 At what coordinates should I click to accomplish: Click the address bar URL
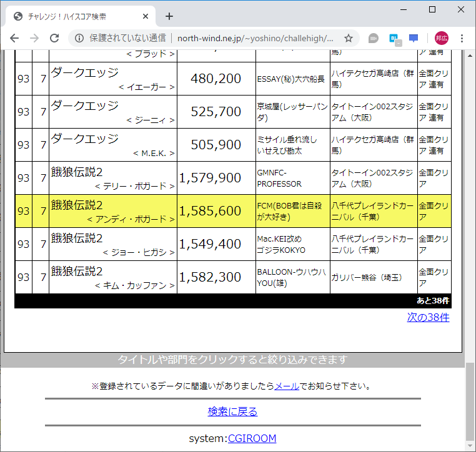click(255, 38)
